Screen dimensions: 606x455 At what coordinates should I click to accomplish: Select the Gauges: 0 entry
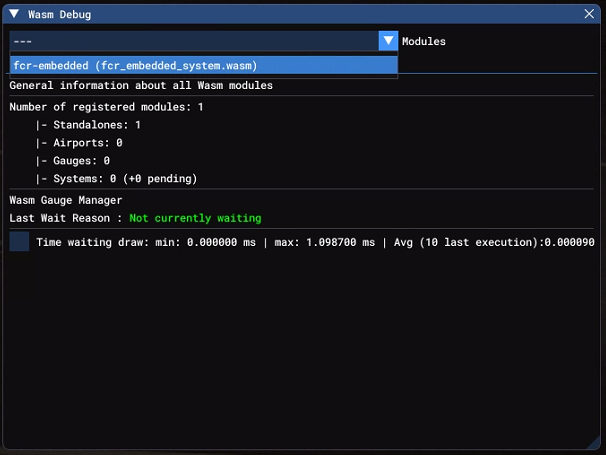pos(73,161)
